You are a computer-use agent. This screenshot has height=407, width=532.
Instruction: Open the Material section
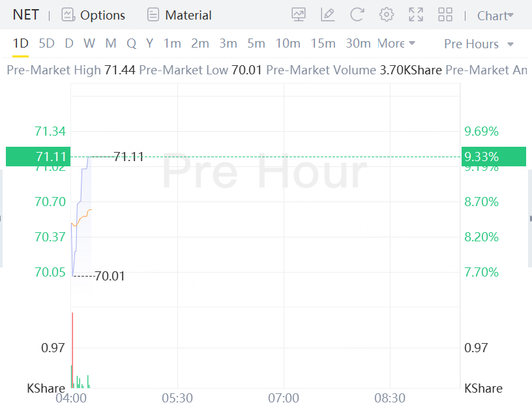pyautogui.click(x=179, y=15)
